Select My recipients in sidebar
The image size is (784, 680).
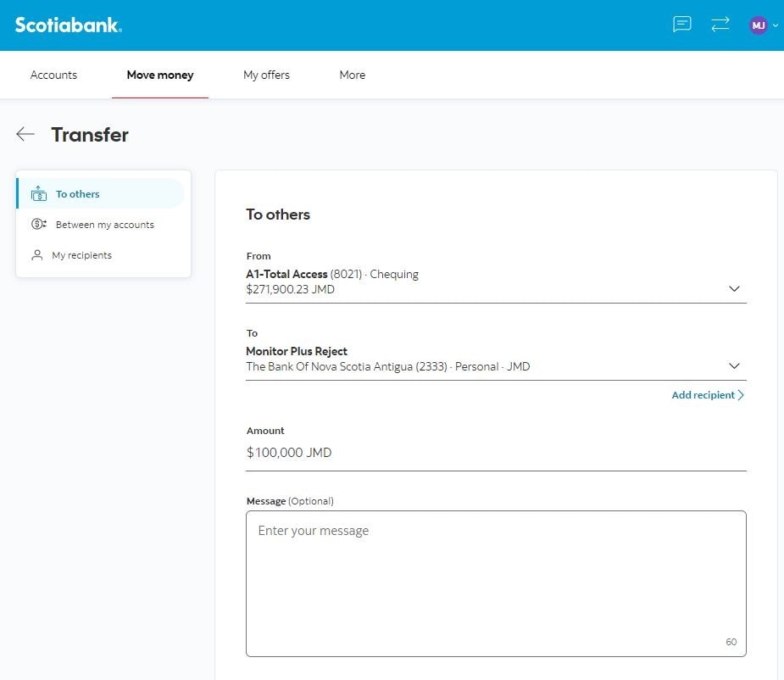tap(81, 255)
